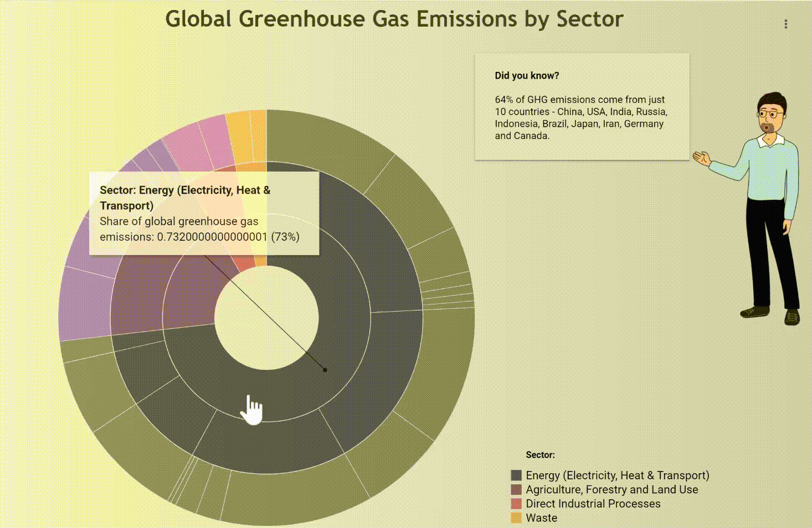Click the Sector Energy tooltip box
The height and width of the screenshot is (528, 812).
204,214
